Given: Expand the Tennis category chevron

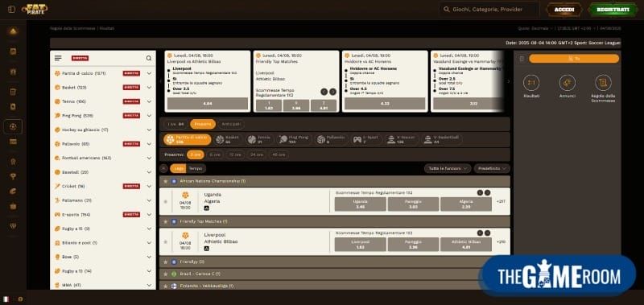Looking at the screenshot, I should (149, 101).
